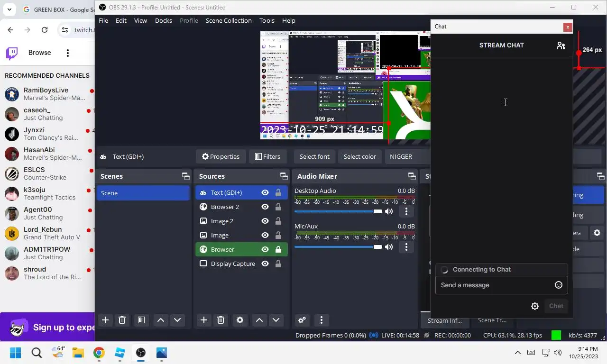607x364 pixels.
Task: Open Controls dock settings gear icon
Action: coord(597,233)
